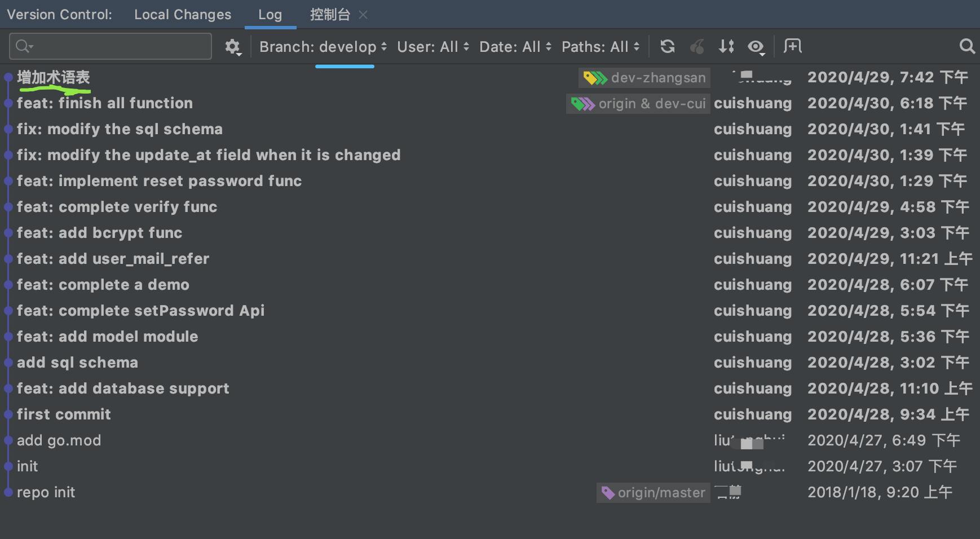Open the User: All filter dropdown
The width and height of the screenshot is (980, 539).
[432, 47]
